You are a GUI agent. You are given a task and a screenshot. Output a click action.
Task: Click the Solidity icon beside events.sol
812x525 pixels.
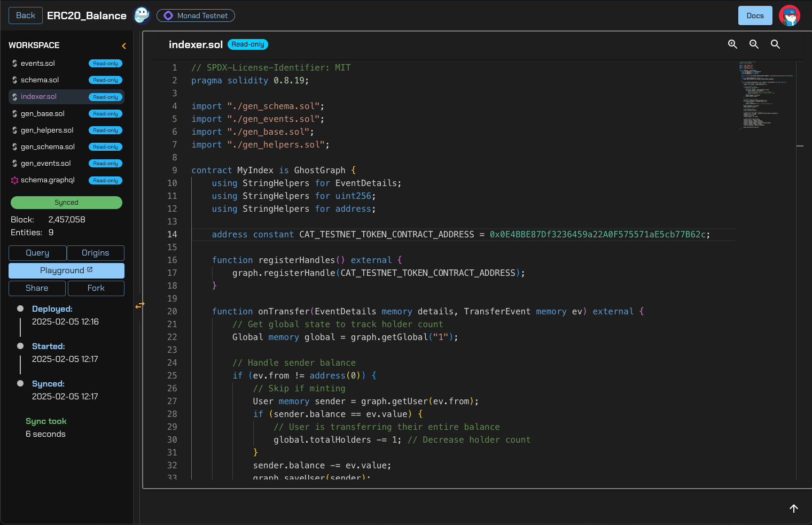pyautogui.click(x=13, y=63)
